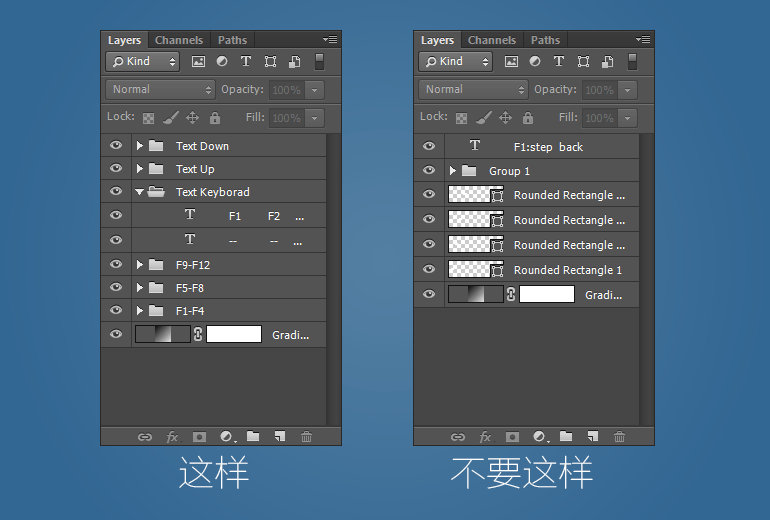Switch to Paths tab in left panel
This screenshot has width=770, height=520.
[232, 40]
